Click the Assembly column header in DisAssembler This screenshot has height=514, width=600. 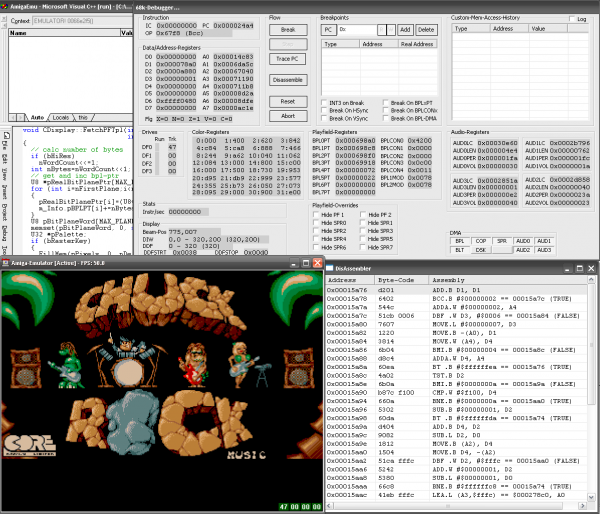tap(508, 280)
